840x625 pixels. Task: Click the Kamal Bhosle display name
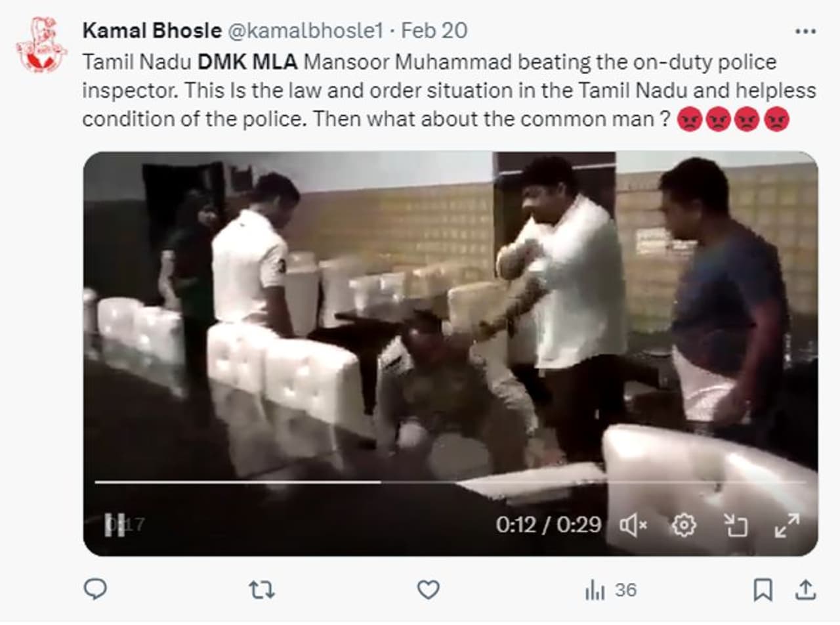point(152,30)
